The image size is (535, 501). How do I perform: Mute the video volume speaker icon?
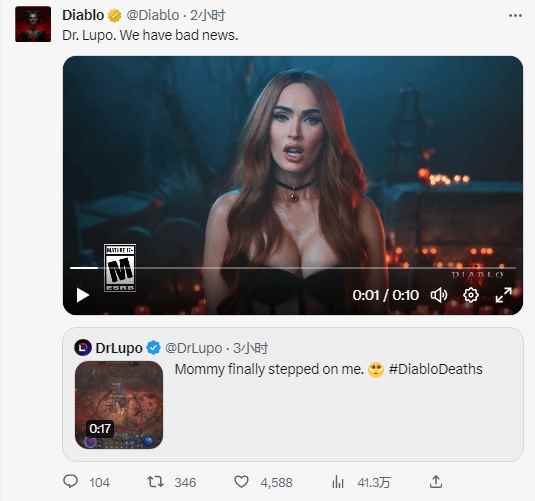(x=439, y=295)
